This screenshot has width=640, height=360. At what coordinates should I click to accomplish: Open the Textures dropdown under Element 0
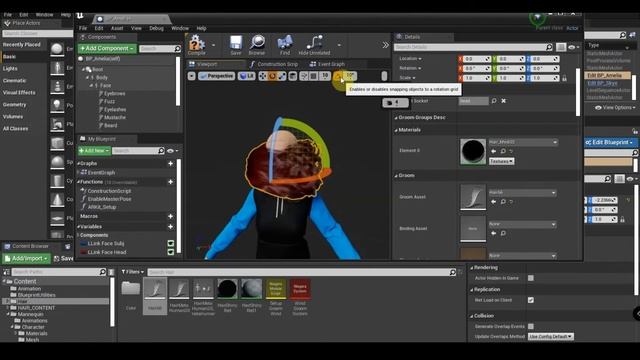click(x=501, y=162)
